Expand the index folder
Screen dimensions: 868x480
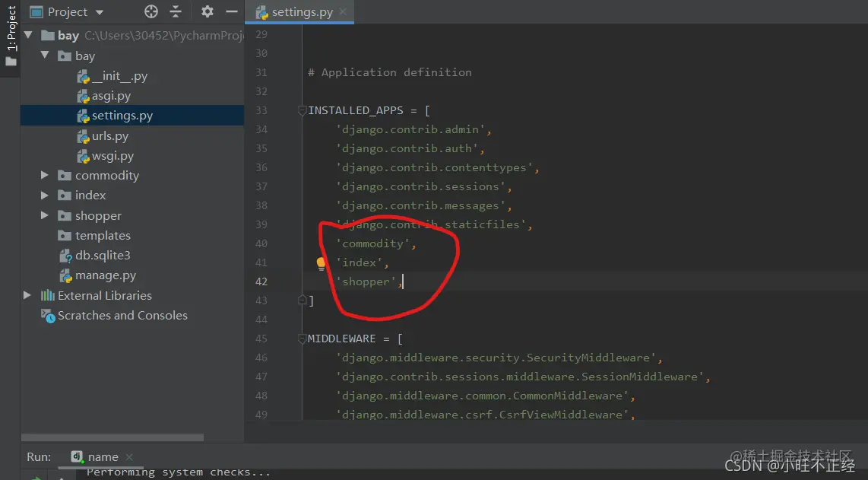tap(45, 195)
